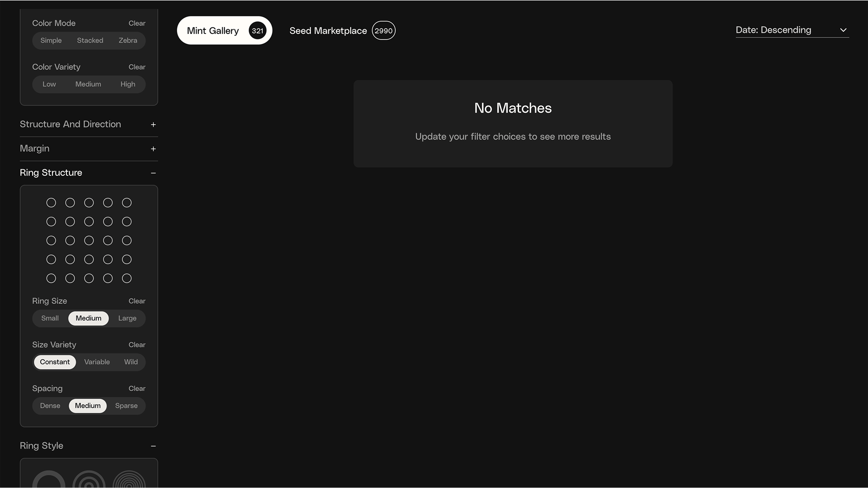Select the densely concentric ring style icon
The image size is (868, 488).
(129, 481)
